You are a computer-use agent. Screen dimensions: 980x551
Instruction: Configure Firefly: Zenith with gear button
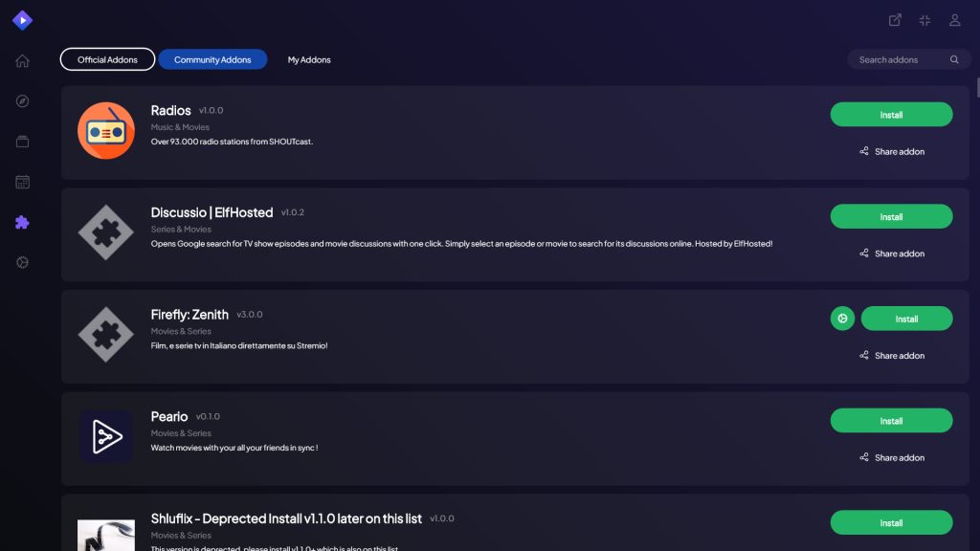[x=842, y=319]
